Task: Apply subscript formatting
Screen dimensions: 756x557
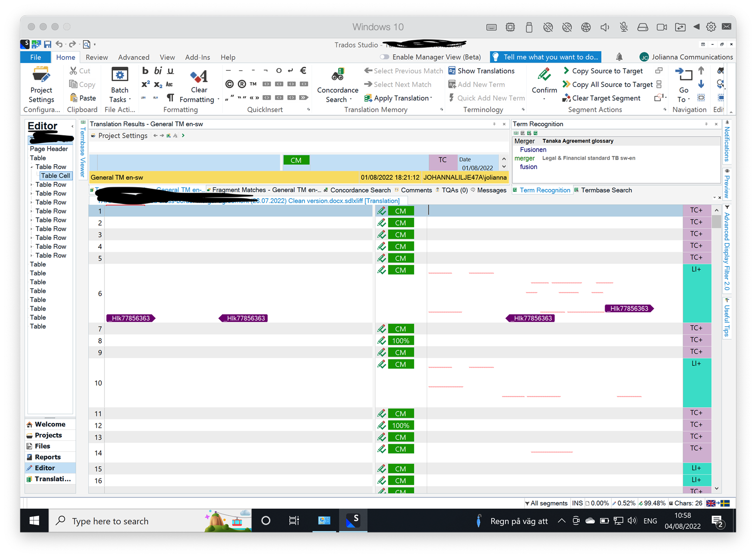Action: click(x=158, y=84)
